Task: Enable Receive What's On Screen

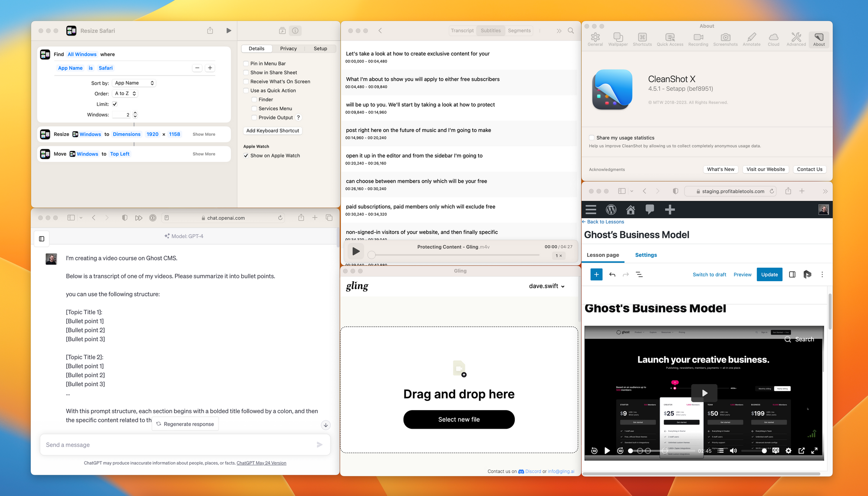Action: click(246, 82)
